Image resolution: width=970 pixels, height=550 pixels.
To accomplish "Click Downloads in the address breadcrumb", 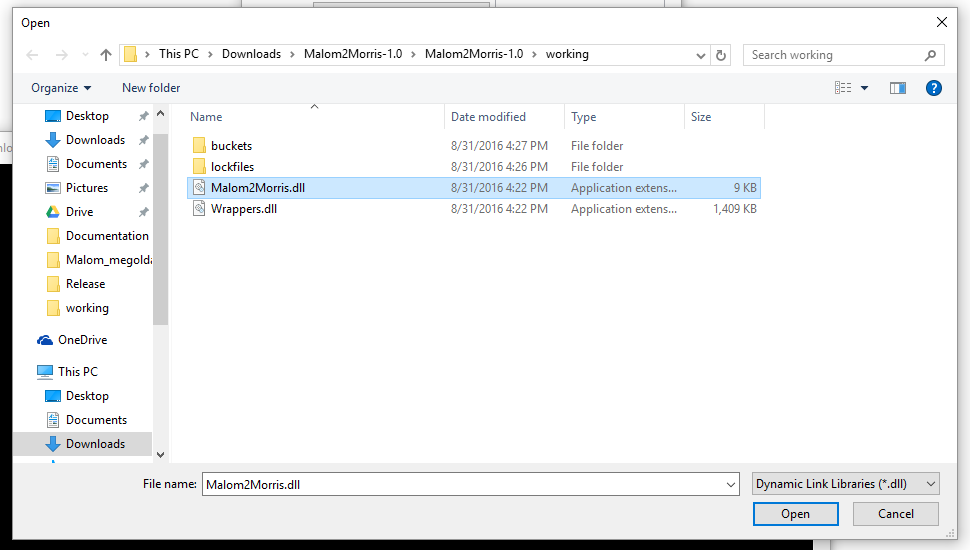I will pos(251,54).
